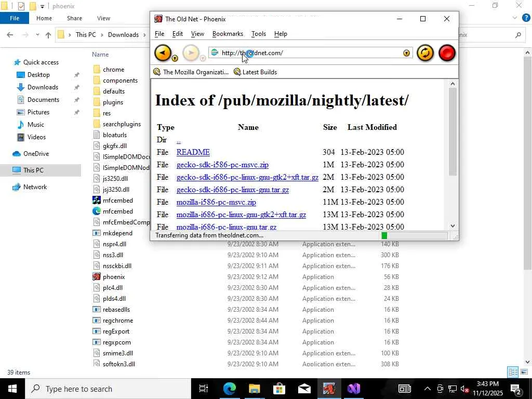Reload the page with Phoenix refresh icon
Screen dimensions: 532x399
tap(425, 53)
